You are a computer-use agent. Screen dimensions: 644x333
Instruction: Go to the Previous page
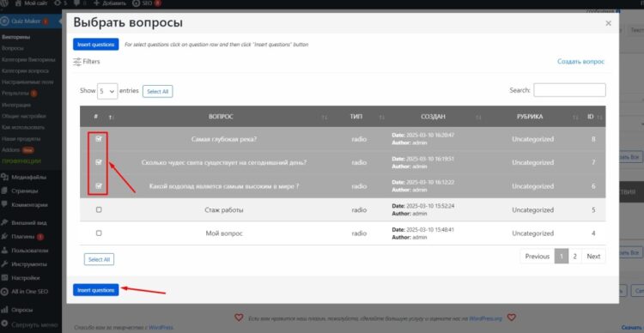(538, 257)
